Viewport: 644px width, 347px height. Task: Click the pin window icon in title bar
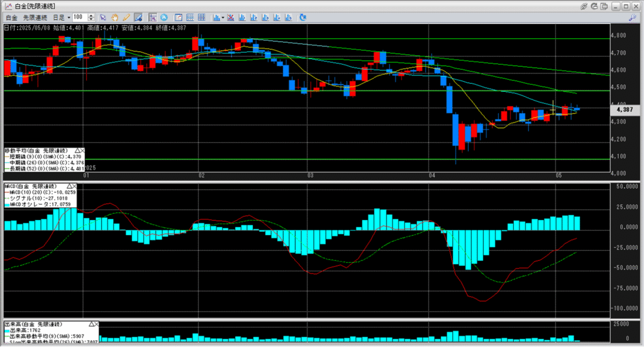tap(584, 6)
